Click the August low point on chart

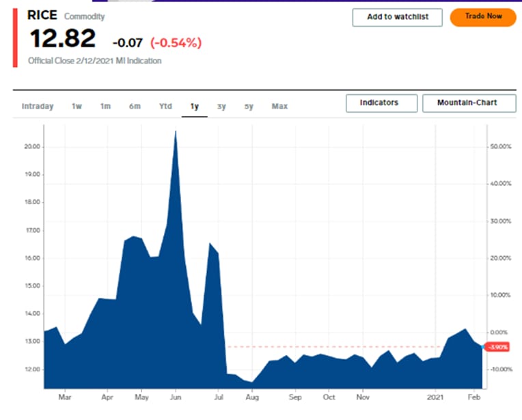coord(253,382)
